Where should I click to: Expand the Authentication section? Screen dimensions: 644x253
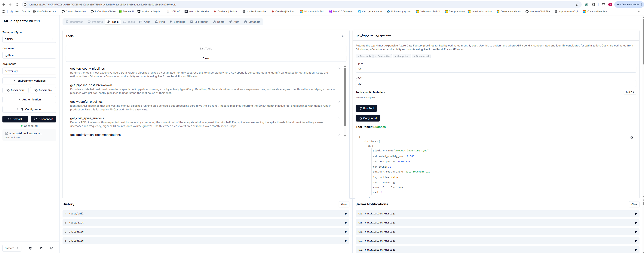(29, 100)
